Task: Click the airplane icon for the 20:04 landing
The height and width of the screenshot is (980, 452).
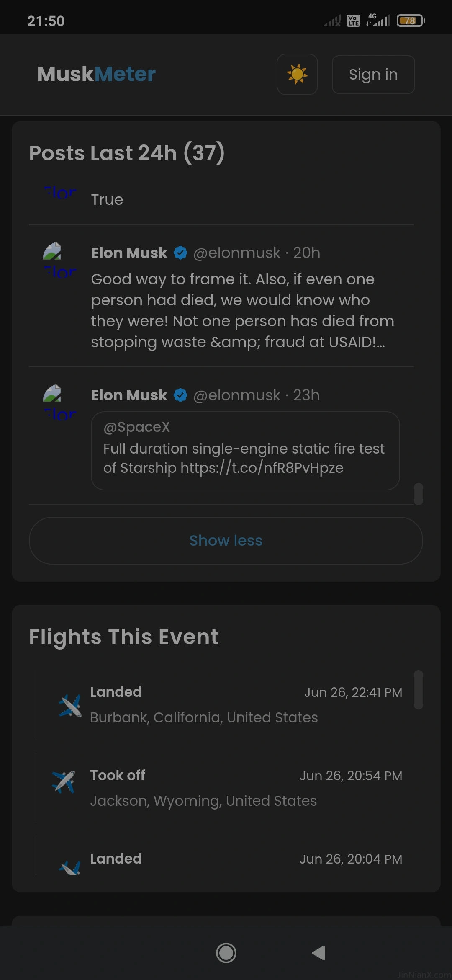Action: pyautogui.click(x=70, y=867)
